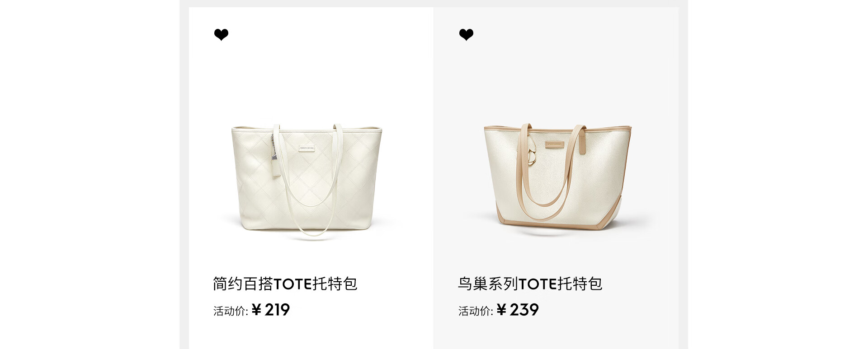Tap the heart icon above the 鸟巢系列 bag
868x349 pixels.
tap(466, 35)
